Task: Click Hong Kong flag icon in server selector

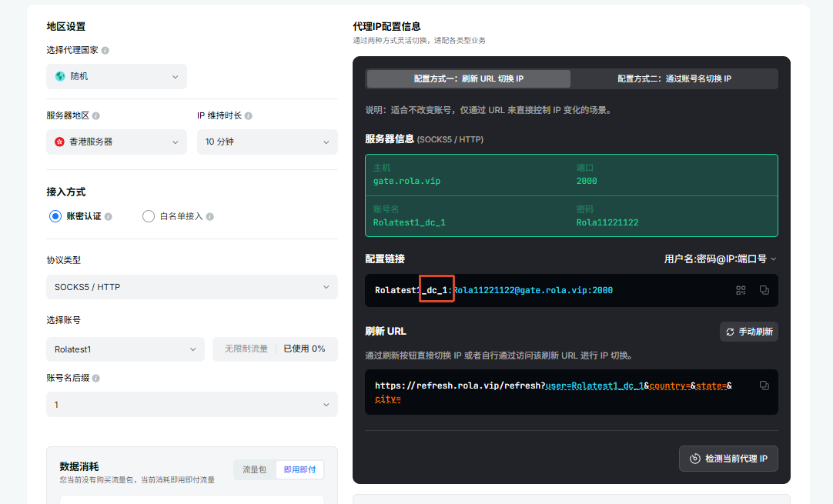Action: point(59,142)
